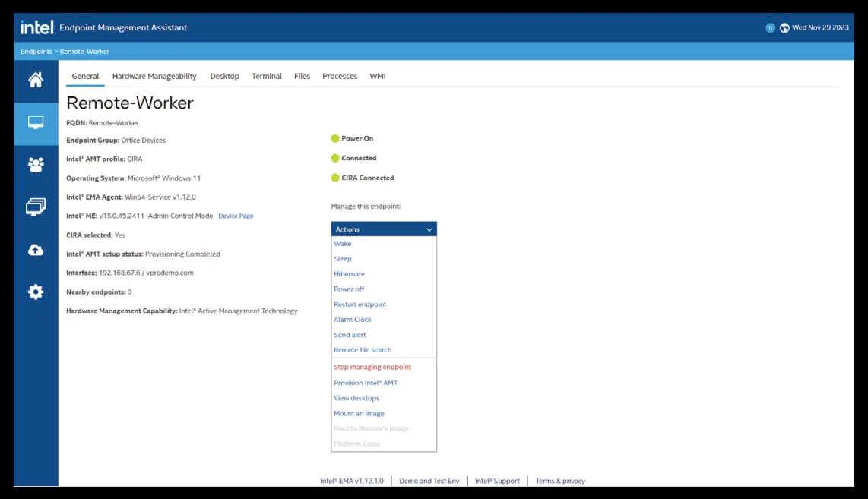Click Endpoints in the breadcrumb
868x499 pixels.
36,52
